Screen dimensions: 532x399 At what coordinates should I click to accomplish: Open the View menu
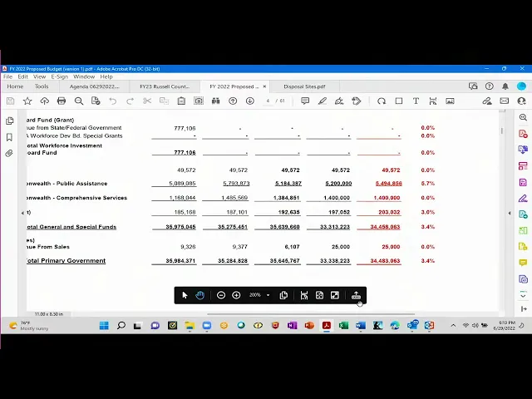[39, 76]
